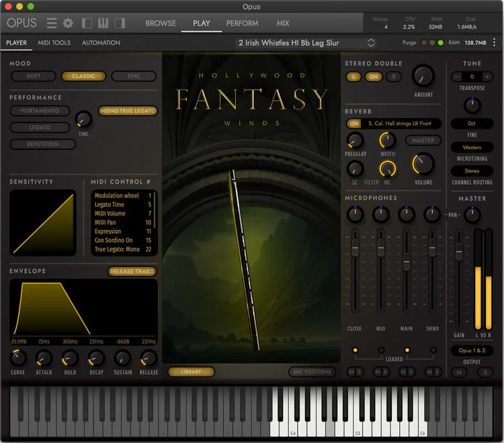The height and width of the screenshot is (443, 504).
Task: Open the MIDI Tools tab
Action: click(x=54, y=43)
